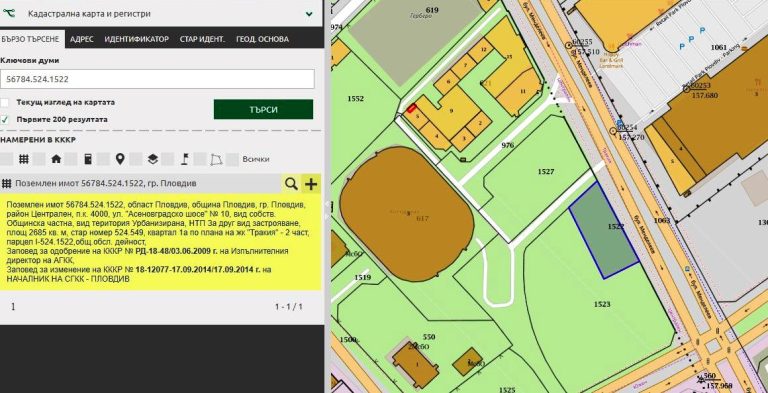The width and height of the screenshot is (768, 393).
Task: Click the green 'ТЪРСИ' button
Action: pos(264,109)
